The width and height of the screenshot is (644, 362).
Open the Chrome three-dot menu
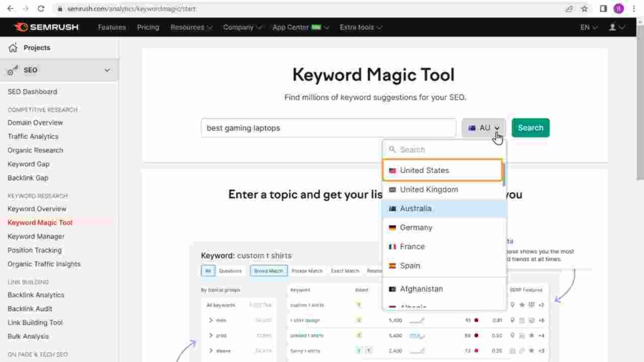click(634, 9)
